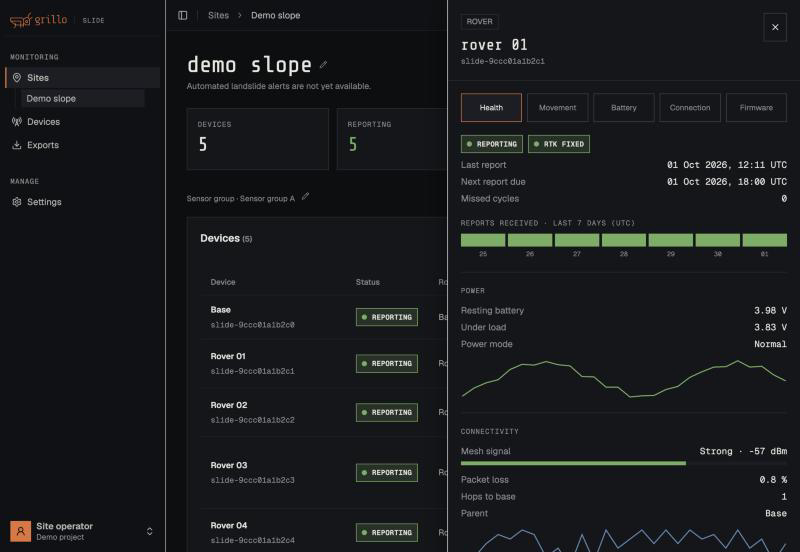Click the Demo slope breadcrumb
Image resolution: width=800 pixels, height=552 pixels.
(x=276, y=15)
